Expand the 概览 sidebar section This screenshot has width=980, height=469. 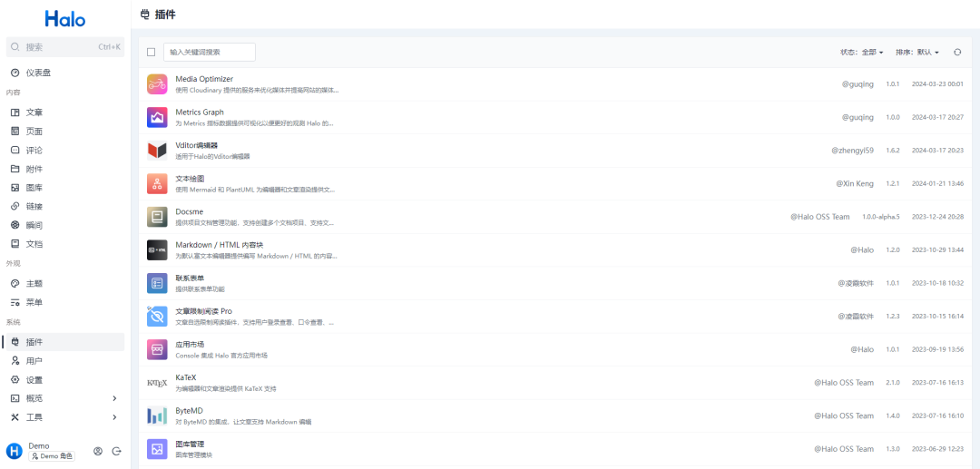[x=65, y=398]
